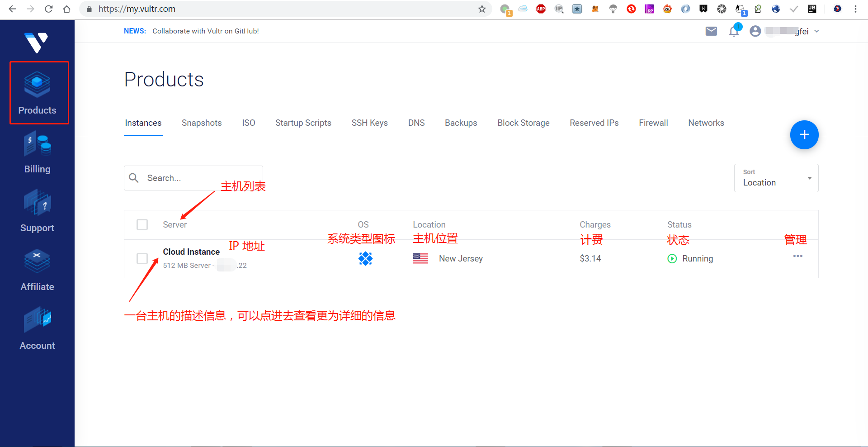Click the $3.14 charges value
Screen dimensions: 868x447
(x=590, y=259)
